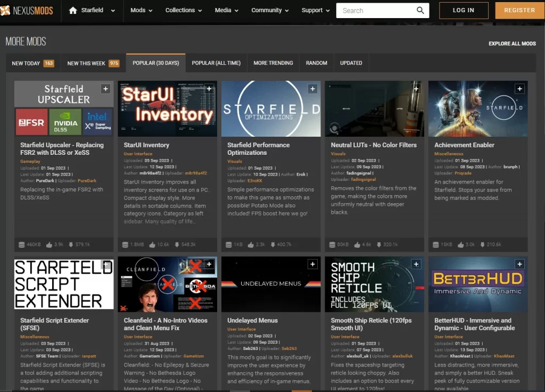Click thumbs-up icon showing 2.3k endorsements
545x392 pixels.
[251, 245]
